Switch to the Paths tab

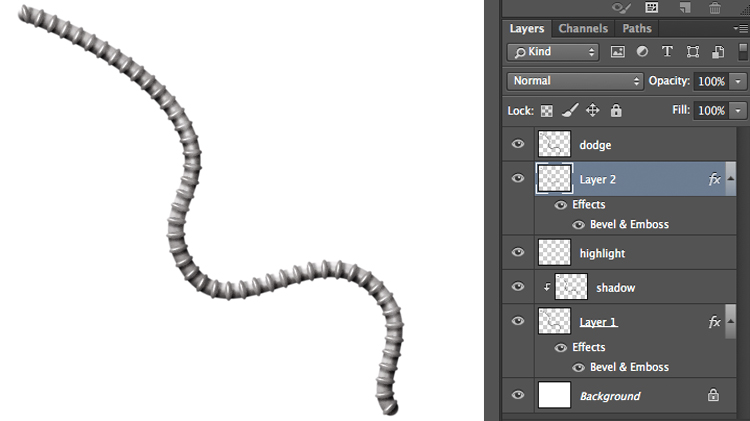(637, 29)
